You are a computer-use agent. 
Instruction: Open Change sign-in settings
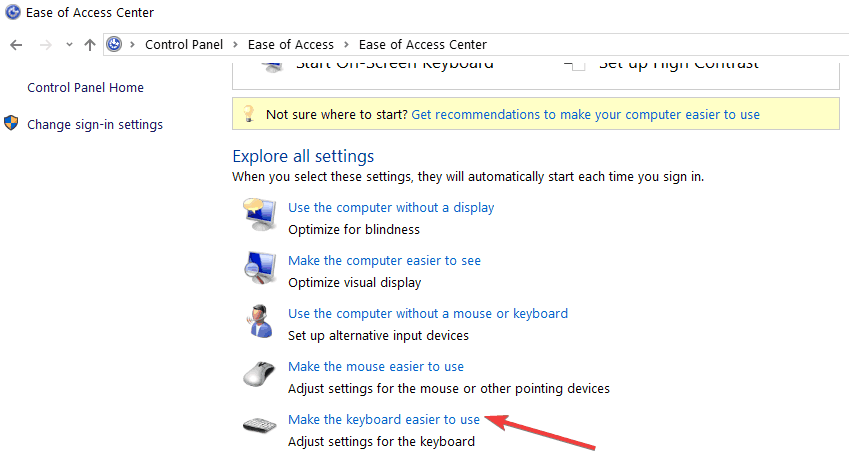pos(95,125)
